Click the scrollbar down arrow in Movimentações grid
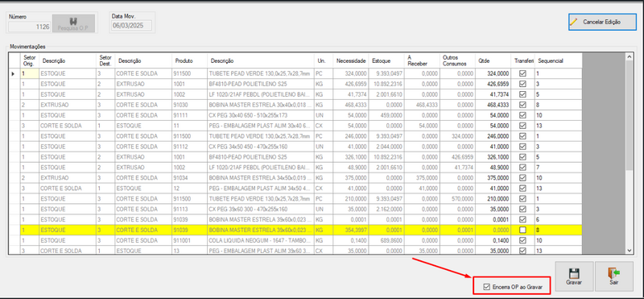Screen dimensions: 644x299 [630, 250]
